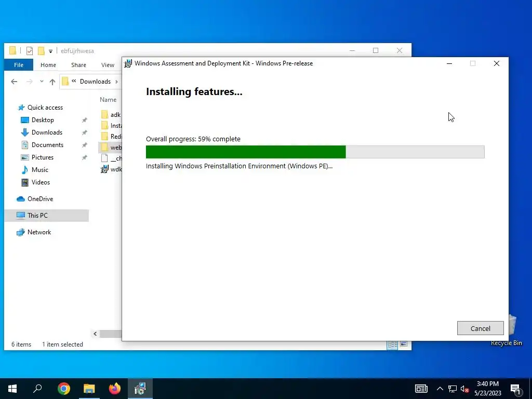532x399 pixels.
Task: Open Customize Quick Access Toolbar dropdown
Action: [x=50, y=51]
